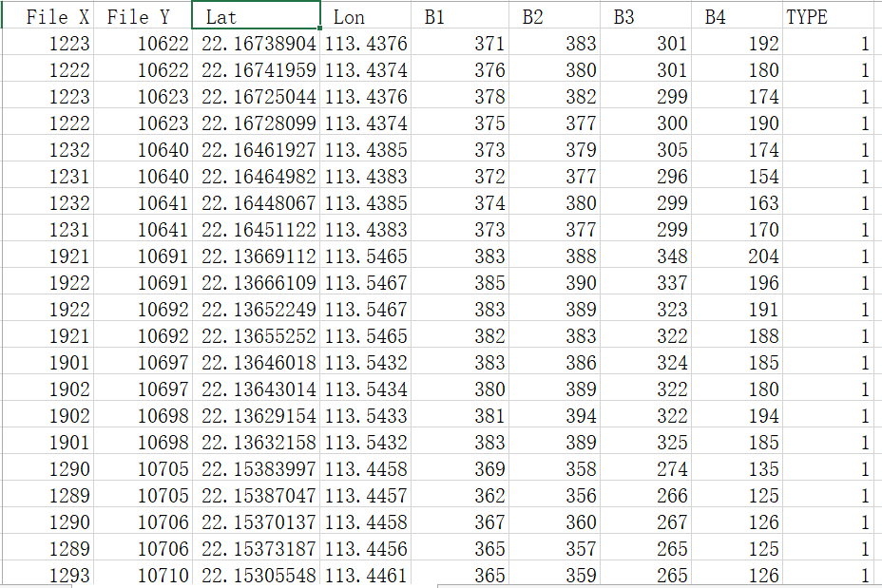Click B2 value 358
882x588 pixels.
click(x=554, y=468)
